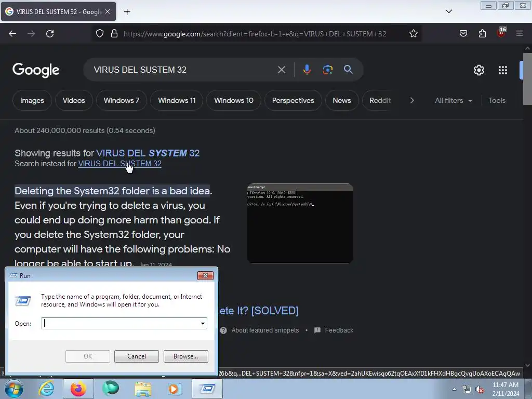Screen dimensions: 532x399
Task: Start Google voice search with the microphone
Action: [x=307, y=70]
